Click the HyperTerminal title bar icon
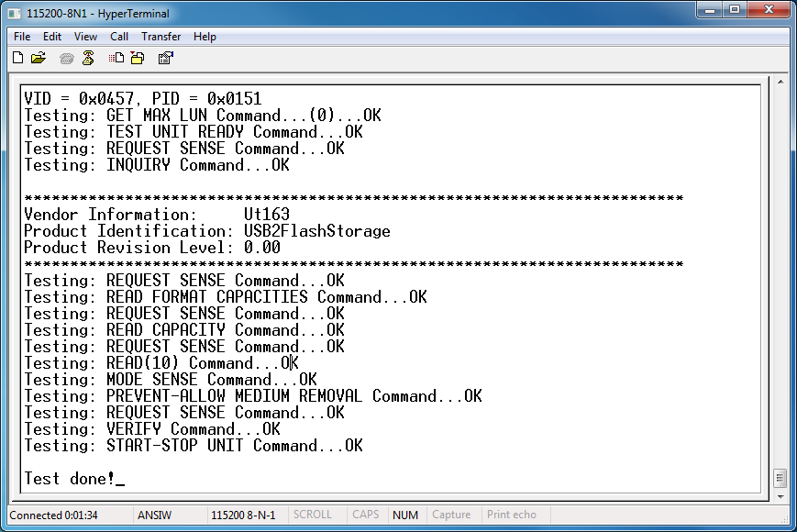The image size is (797, 532). click(x=15, y=14)
